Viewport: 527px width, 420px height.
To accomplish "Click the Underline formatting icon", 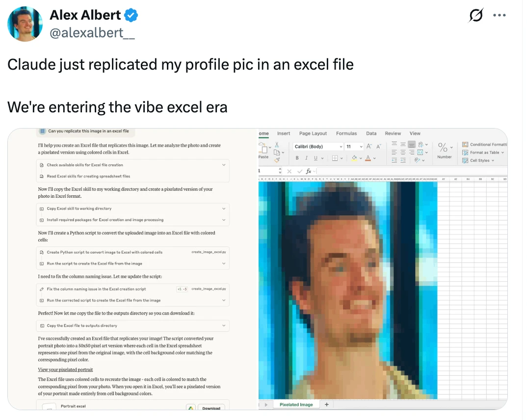I will pos(316,158).
